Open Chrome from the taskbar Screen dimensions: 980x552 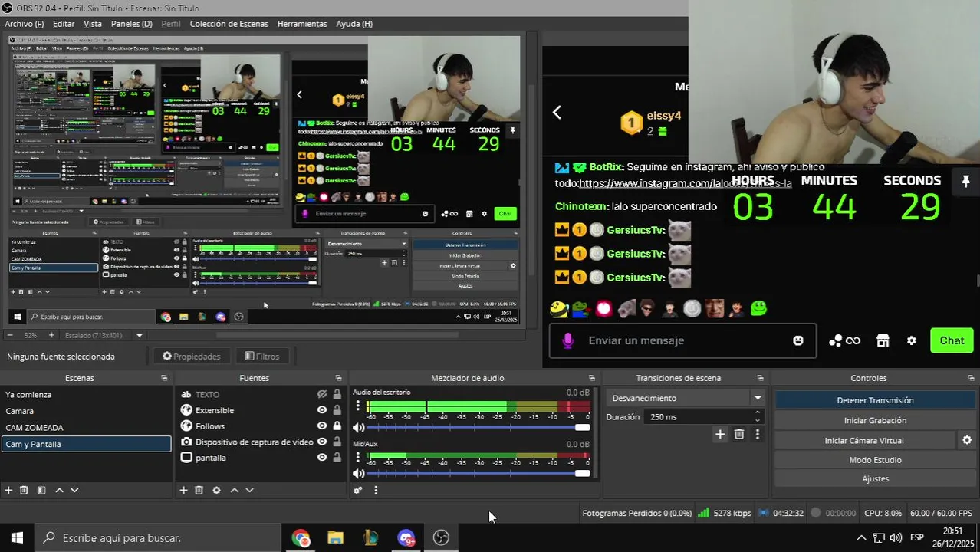coord(301,537)
